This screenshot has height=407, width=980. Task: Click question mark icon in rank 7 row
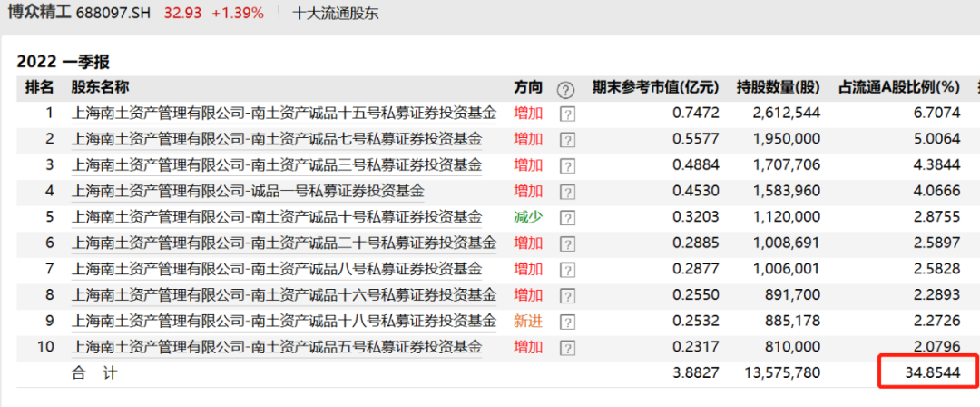tap(567, 270)
